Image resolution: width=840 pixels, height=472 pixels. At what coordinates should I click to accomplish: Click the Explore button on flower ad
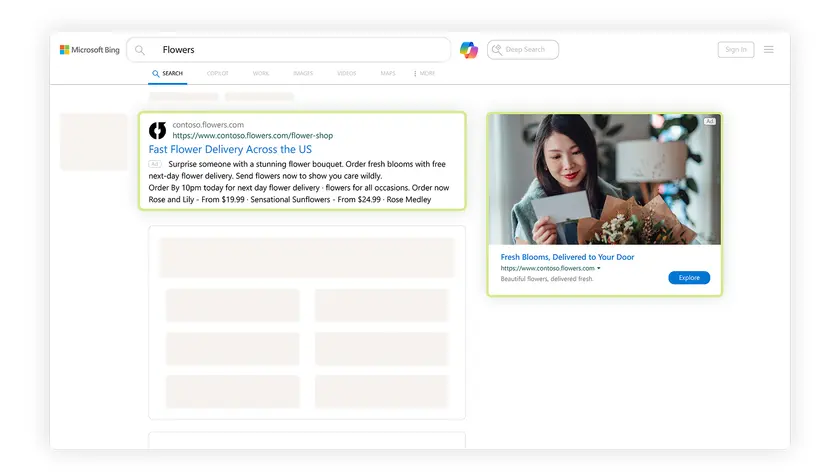[689, 278]
